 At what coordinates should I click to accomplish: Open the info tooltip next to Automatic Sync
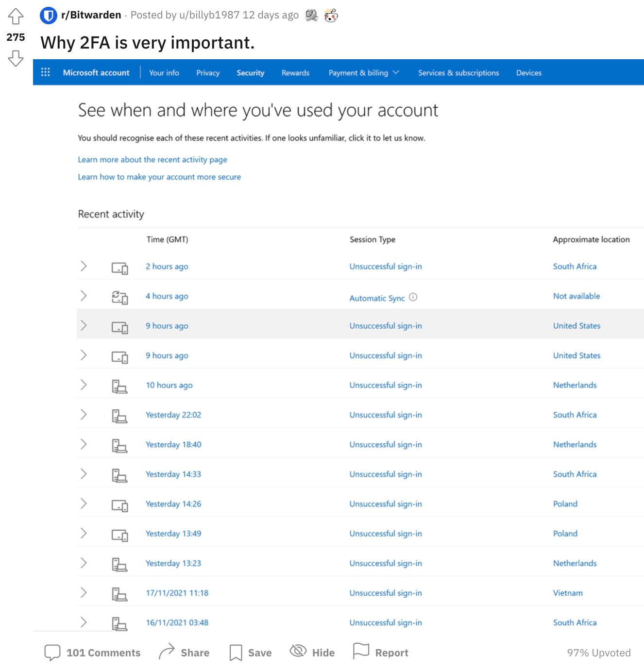pyautogui.click(x=413, y=297)
